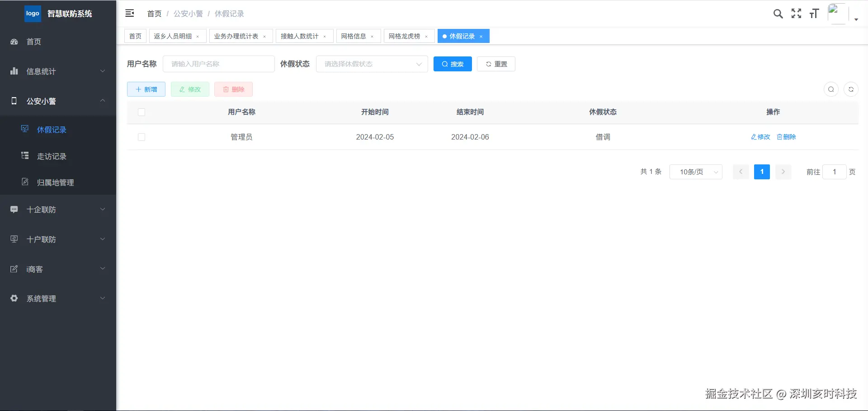
Task: Click the blue 搜索 button
Action: coord(453,64)
